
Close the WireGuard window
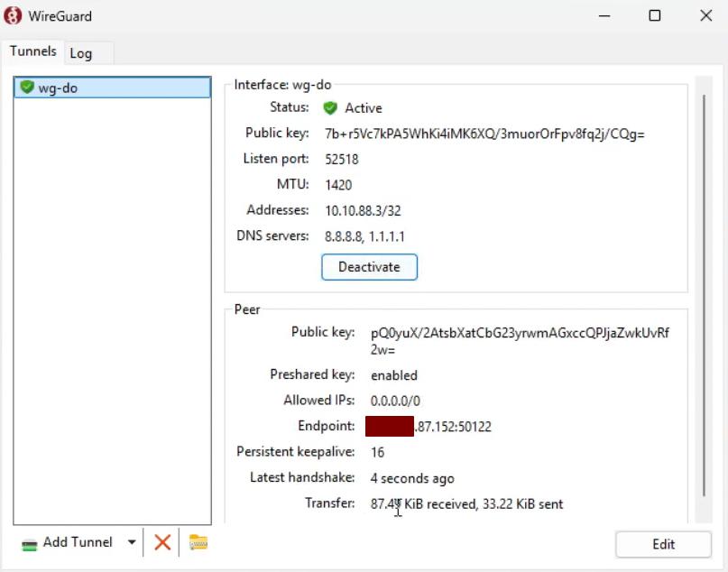[x=705, y=15]
